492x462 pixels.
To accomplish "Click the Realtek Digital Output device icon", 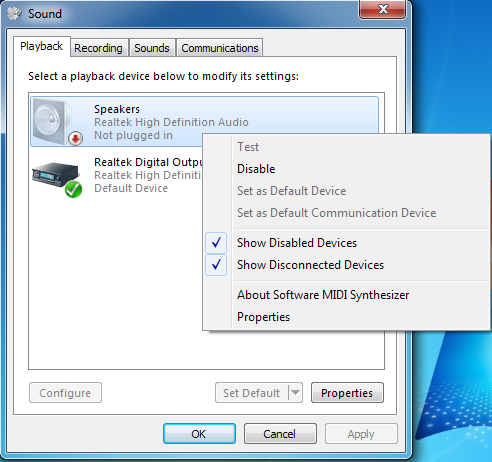I will (57, 179).
